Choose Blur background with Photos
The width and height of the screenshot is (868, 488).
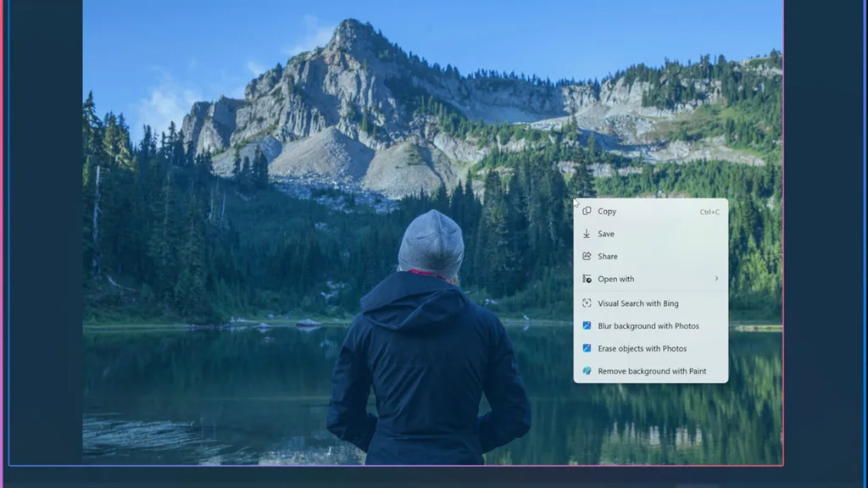pos(650,326)
